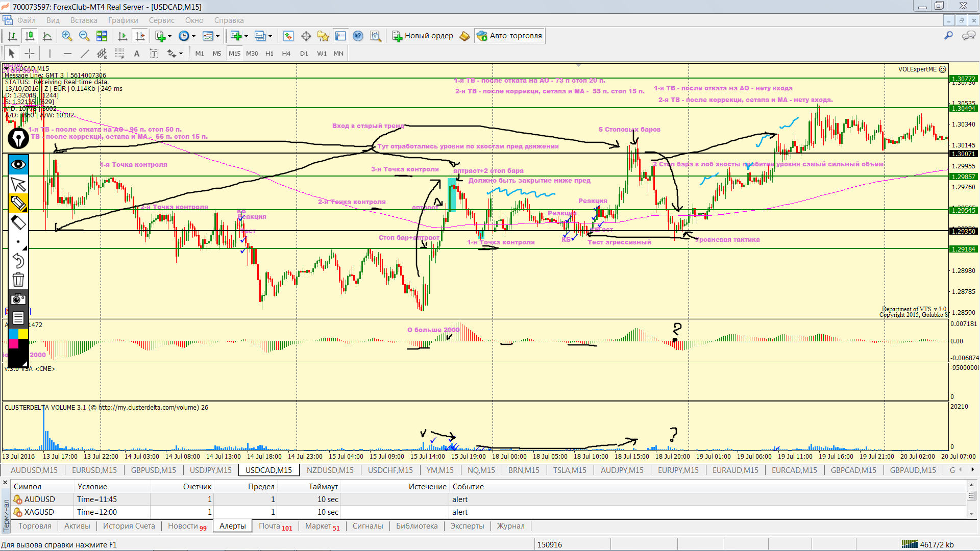Image resolution: width=980 pixels, height=551 pixels.
Task: Switch timeframe to W1
Action: coord(322,54)
